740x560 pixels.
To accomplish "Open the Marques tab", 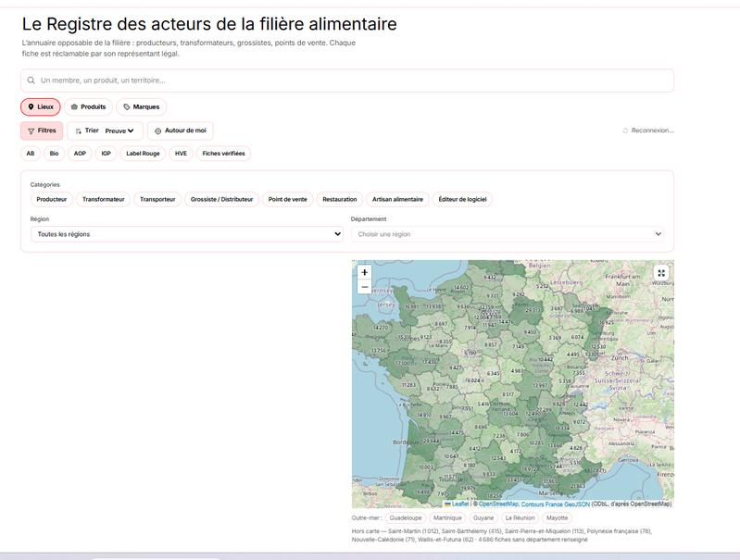I will (x=141, y=107).
